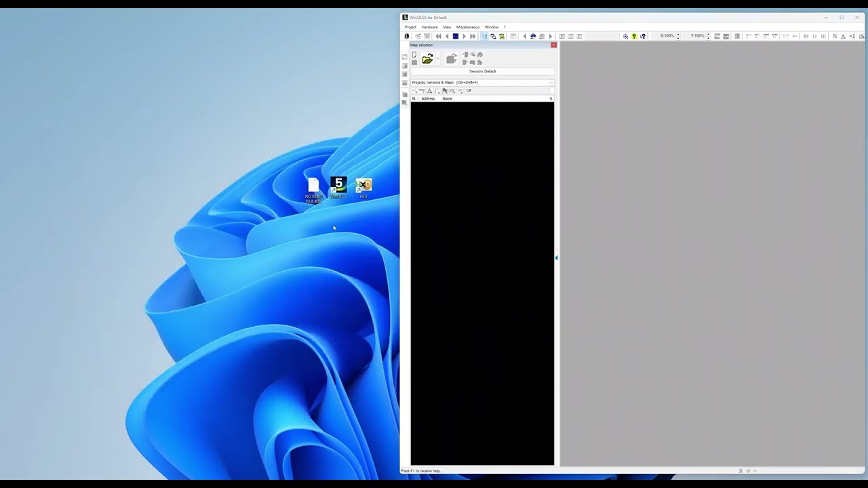Click the top icon in left side strip
The width and height of the screenshot is (868, 488).
(x=405, y=57)
